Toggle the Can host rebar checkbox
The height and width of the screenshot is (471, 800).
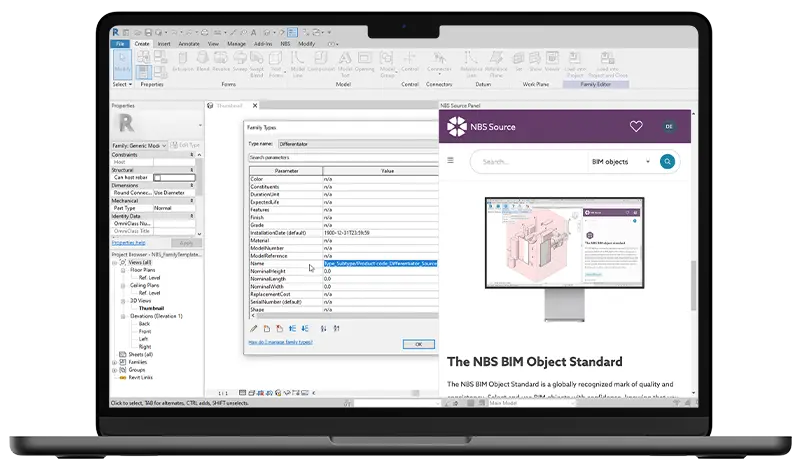[x=158, y=178]
